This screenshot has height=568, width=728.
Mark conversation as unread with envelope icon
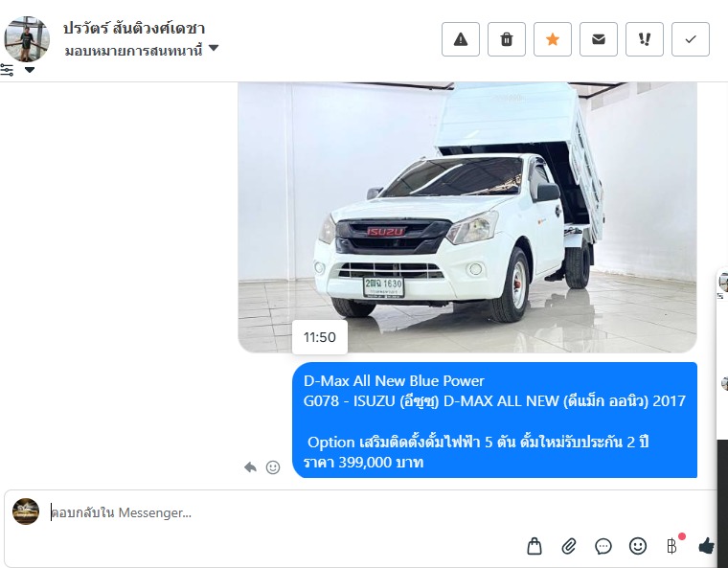tap(599, 39)
